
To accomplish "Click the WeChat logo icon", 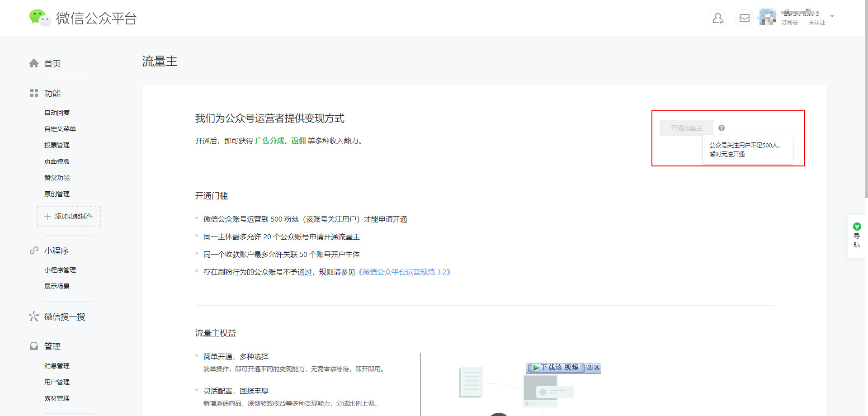I will tap(40, 18).
